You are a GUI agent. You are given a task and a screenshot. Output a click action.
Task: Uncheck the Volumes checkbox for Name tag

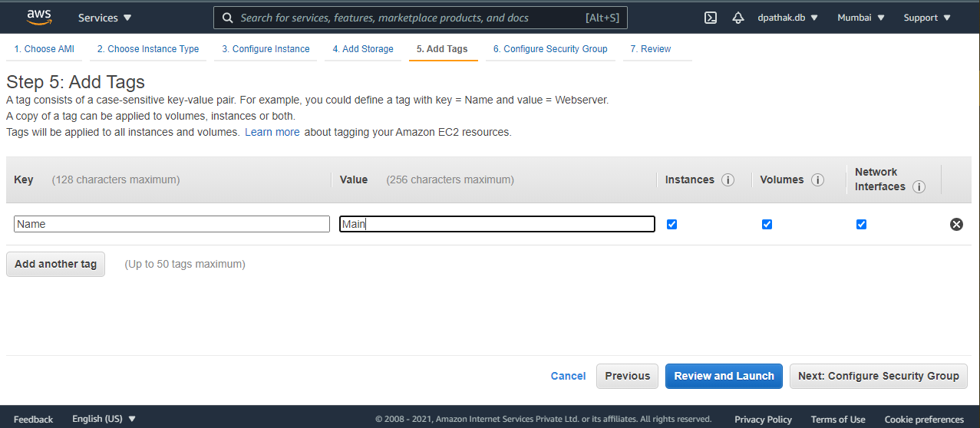coord(767,224)
